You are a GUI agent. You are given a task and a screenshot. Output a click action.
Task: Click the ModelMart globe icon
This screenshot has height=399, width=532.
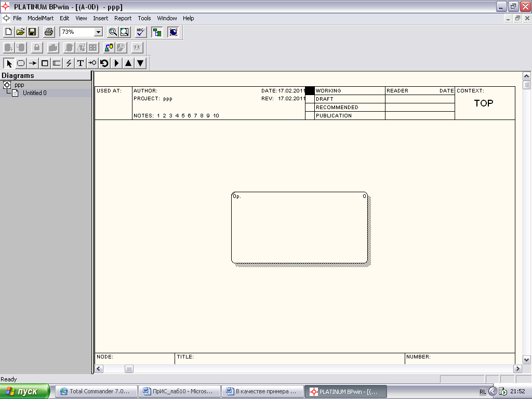tap(174, 32)
